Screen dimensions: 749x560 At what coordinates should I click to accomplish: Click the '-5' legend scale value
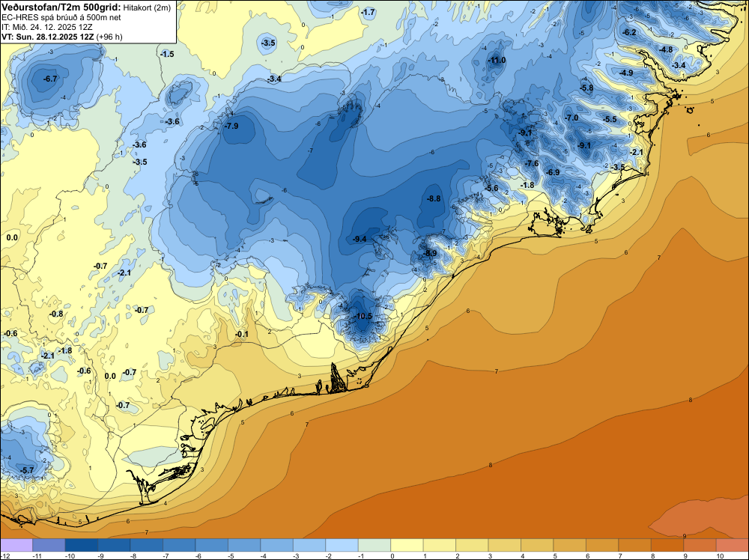click(231, 556)
